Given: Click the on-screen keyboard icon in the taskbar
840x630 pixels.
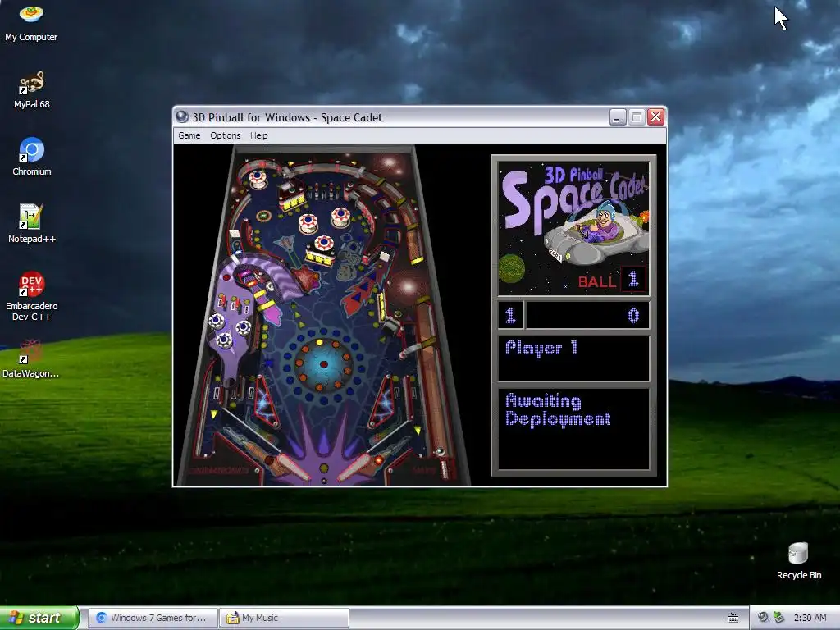Looking at the screenshot, I should coord(733,619).
